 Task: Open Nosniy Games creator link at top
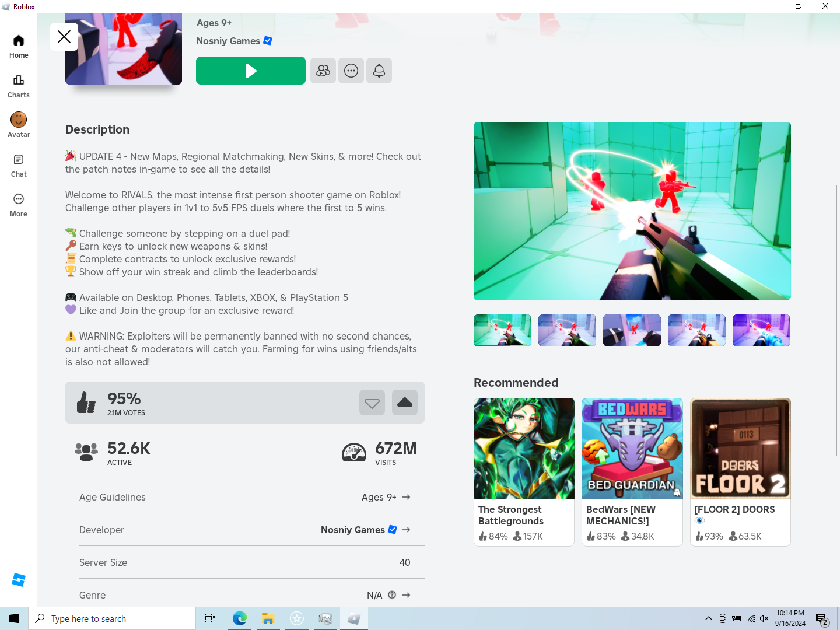pos(234,41)
